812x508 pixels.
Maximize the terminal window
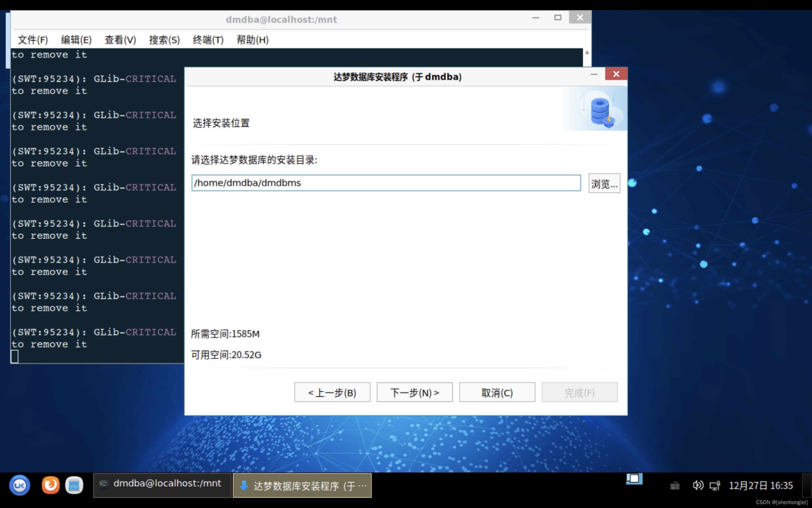[558, 17]
